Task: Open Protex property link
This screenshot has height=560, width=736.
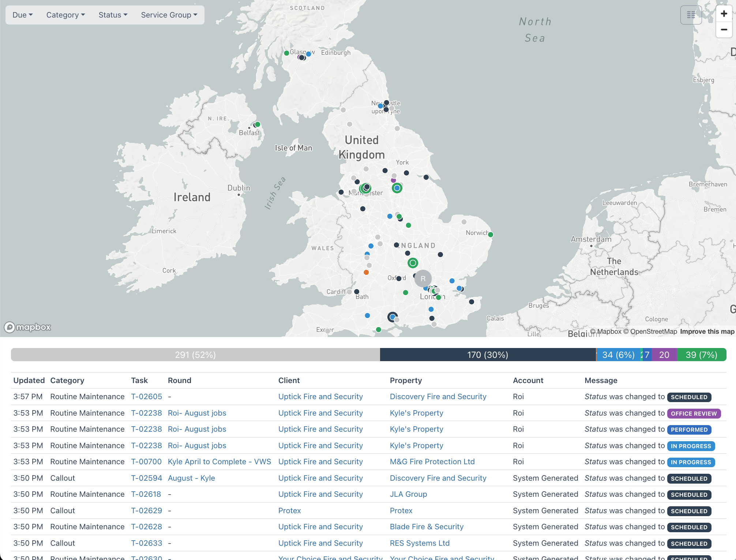Action: coord(401,511)
